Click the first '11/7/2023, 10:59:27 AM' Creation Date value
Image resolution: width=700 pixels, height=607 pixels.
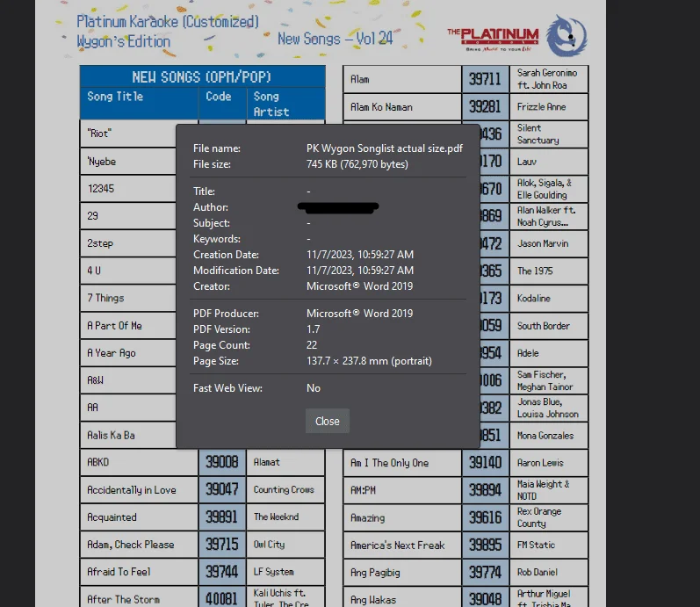pyautogui.click(x=360, y=255)
